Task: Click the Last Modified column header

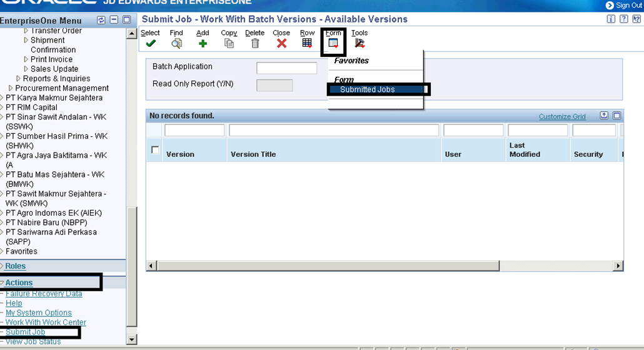Action: pos(525,150)
